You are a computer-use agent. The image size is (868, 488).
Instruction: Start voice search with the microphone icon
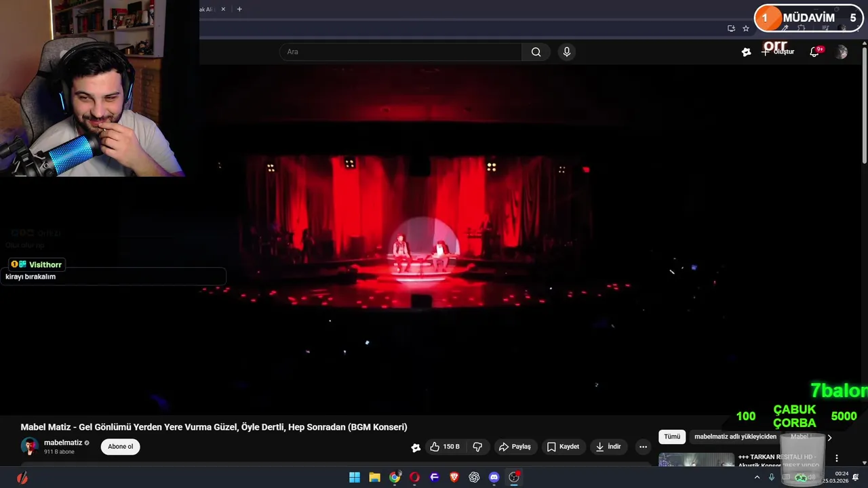tap(567, 52)
